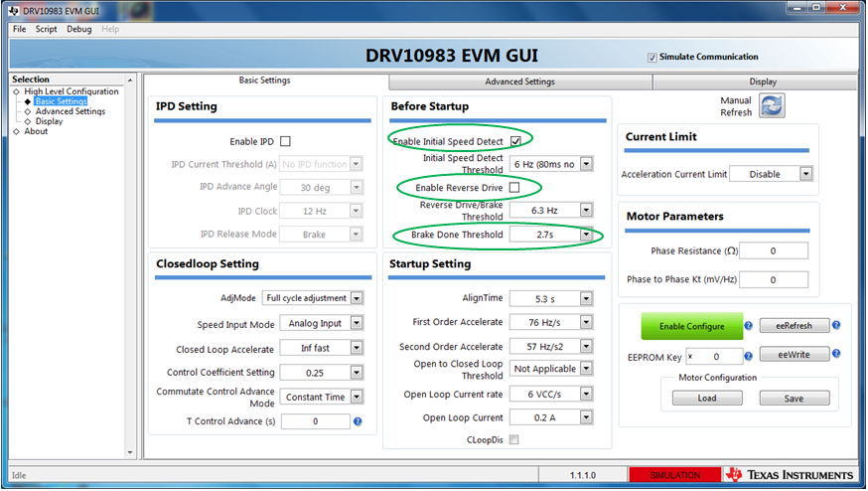
Task: Click the red SIMULATION status indicator
Action: 674,475
